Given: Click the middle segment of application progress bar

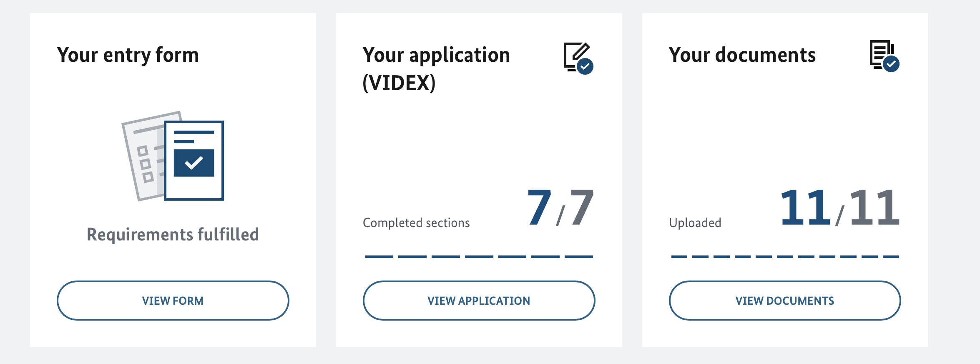Looking at the screenshot, I should tap(479, 257).
